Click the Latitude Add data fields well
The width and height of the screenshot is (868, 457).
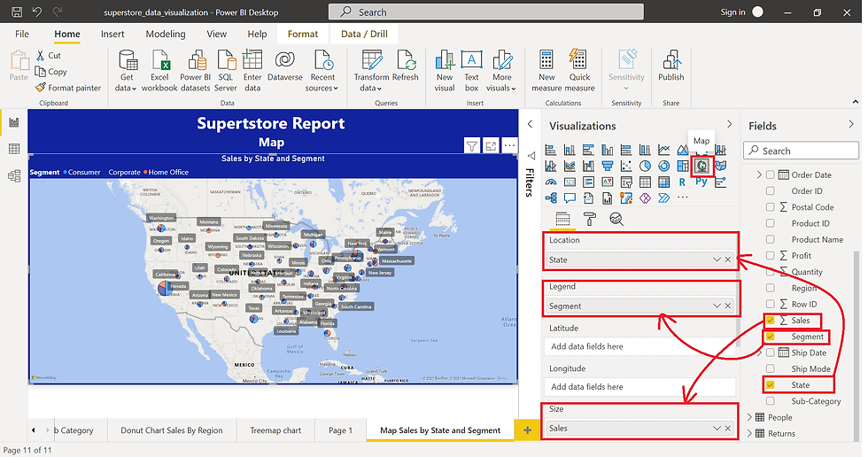pyautogui.click(x=639, y=346)
